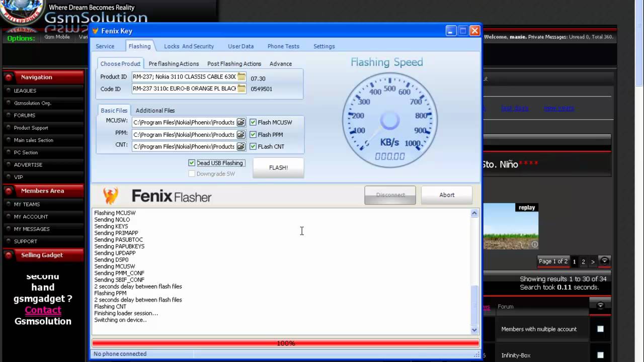Click the red Navigation header icon
Image resolution: width=644 pixels, height=362 pixels.
(x=9, y=77)
